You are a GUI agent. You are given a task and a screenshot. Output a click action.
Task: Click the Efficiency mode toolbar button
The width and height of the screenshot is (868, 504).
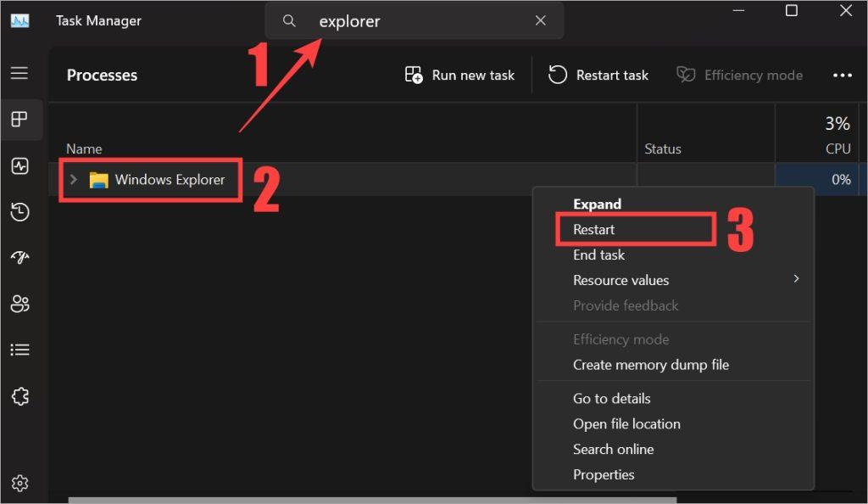point(739,75)
